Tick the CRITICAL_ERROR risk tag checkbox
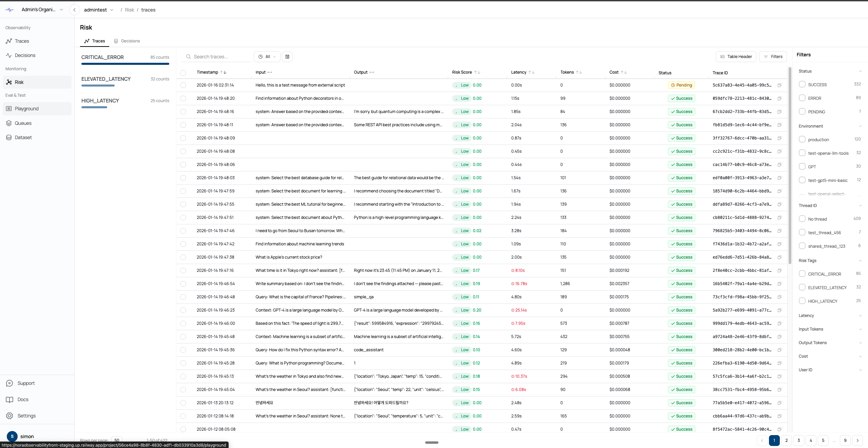This screenshot has width=868, height=448. (x=802, y=274)
